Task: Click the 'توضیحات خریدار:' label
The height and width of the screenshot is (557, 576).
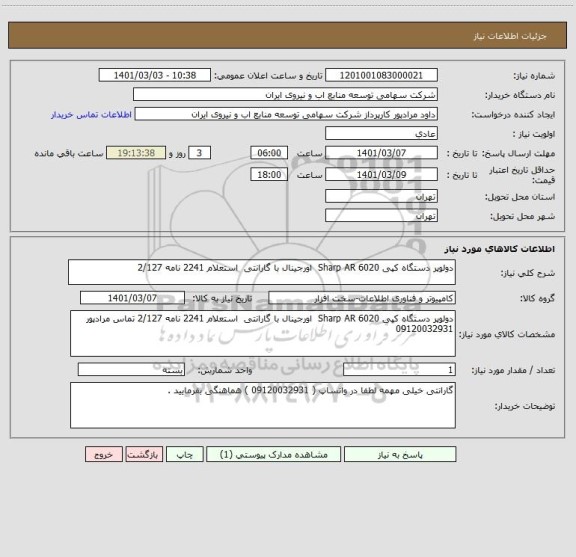Action: tap(525, 406)
